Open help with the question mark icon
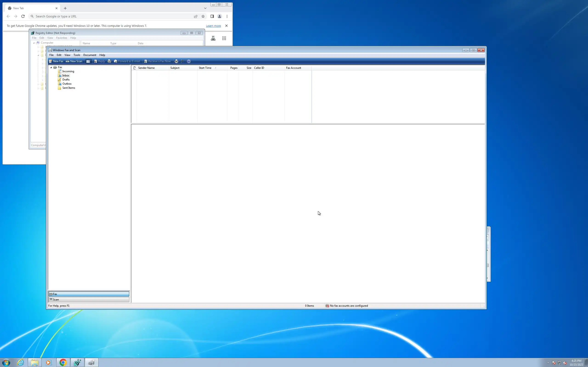 point(189,61)
